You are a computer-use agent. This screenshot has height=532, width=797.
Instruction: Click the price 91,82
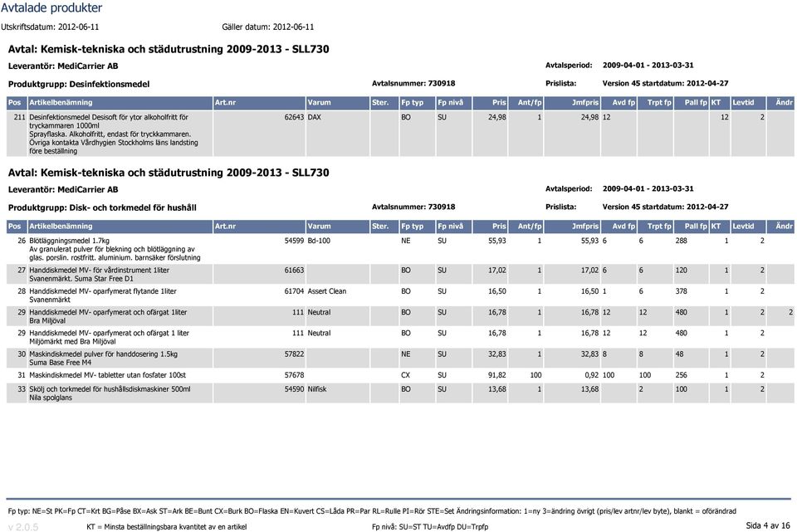click(x=497, y=375)
